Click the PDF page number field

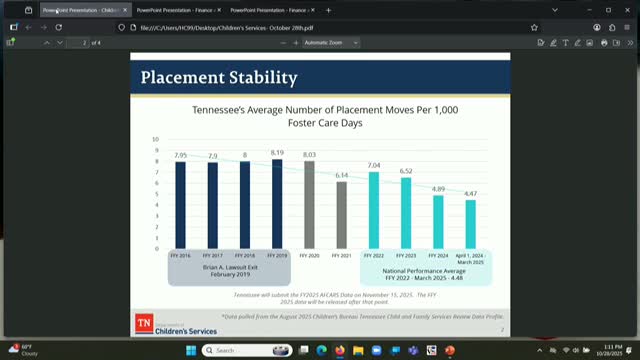(x=78, y=43)
